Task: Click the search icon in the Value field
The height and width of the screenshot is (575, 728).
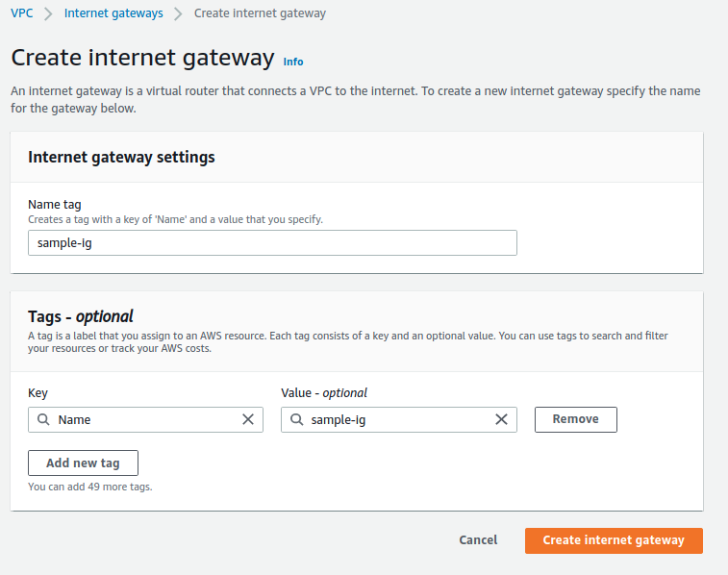Action: [296, 419]
